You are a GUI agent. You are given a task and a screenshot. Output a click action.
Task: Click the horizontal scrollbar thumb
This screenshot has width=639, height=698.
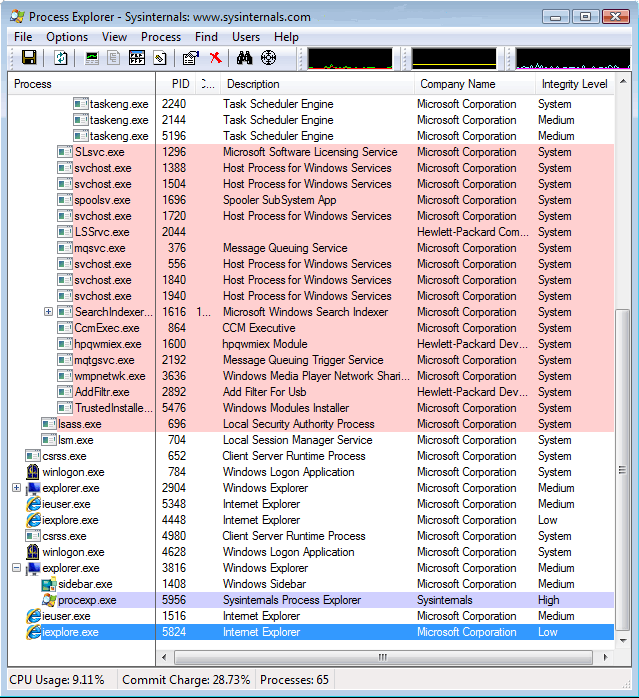click(383, 657)
